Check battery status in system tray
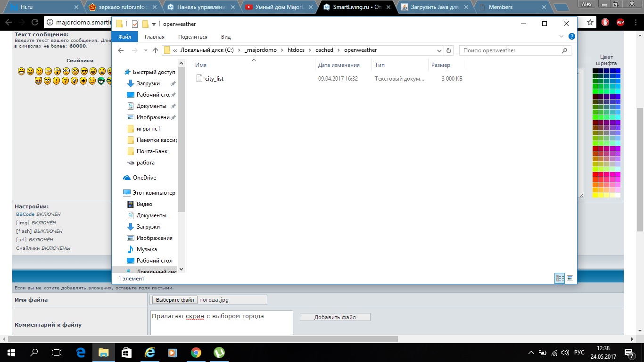Image resolution: width=644 pixels, height=362 pixels. 543,352
